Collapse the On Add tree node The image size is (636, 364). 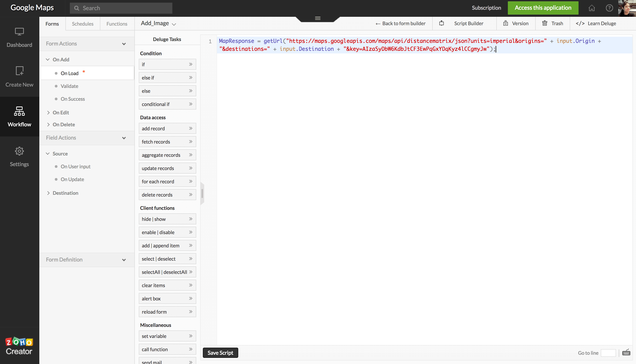[48, 59]
